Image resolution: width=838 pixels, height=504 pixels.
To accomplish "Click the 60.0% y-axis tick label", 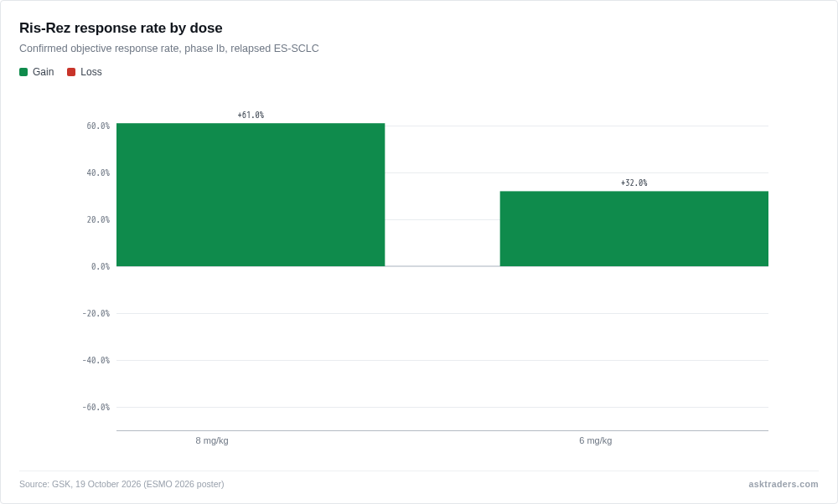I will pyautogui.click(x=98, y=126).
